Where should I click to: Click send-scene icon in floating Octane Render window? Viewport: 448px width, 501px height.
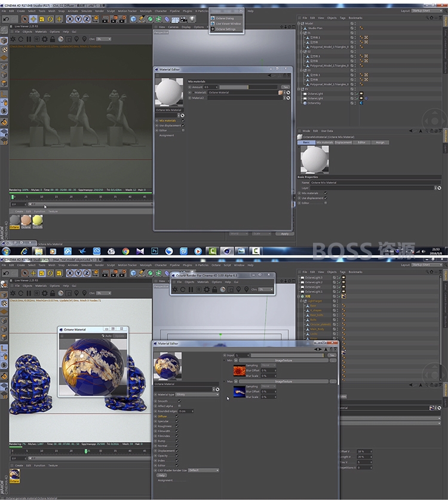175,289
